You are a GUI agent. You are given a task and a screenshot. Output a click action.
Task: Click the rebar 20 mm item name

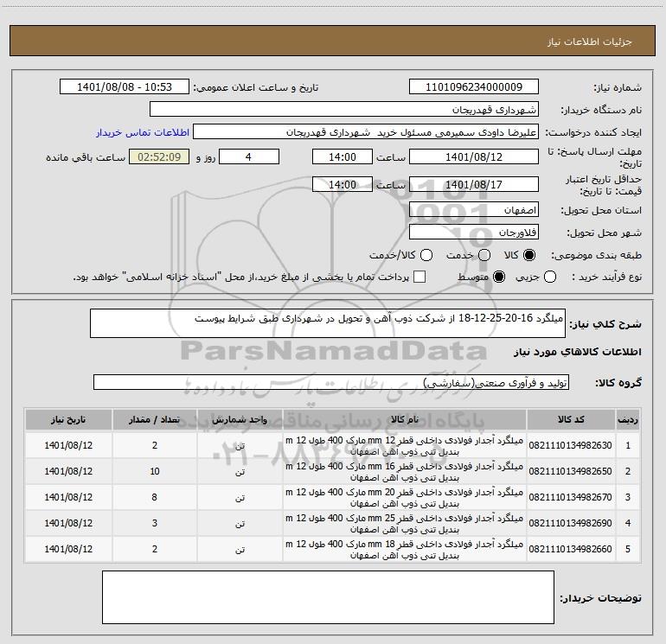point(405,497)
